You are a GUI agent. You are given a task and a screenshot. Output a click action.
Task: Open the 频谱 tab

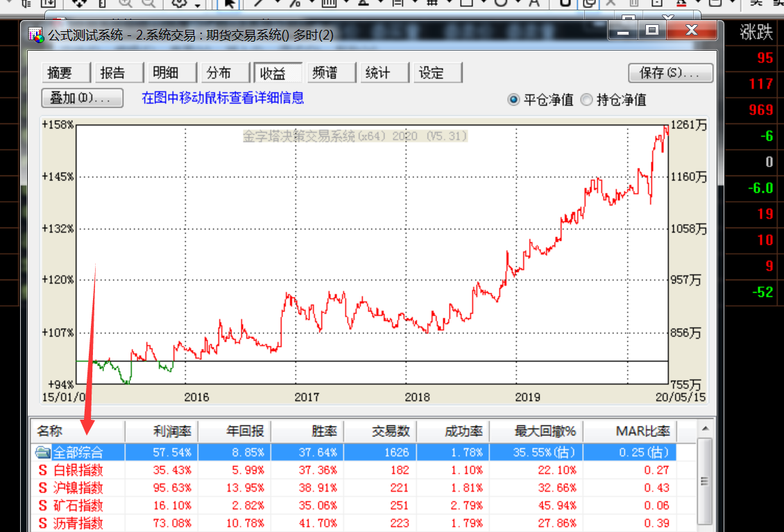[330, 73]
